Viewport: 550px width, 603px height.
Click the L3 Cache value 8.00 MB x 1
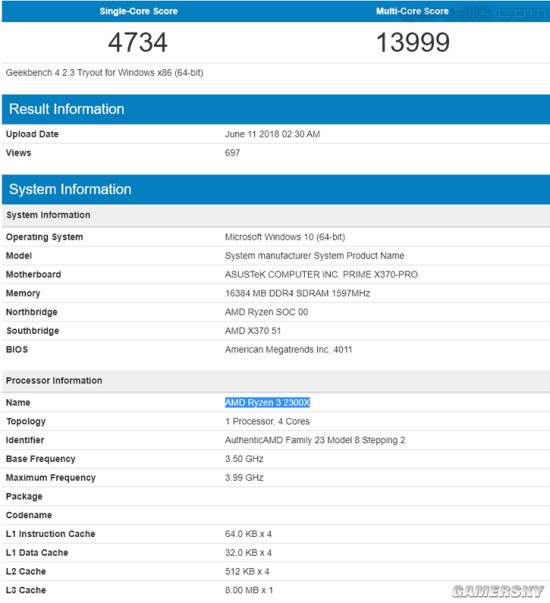pyautogui.click(x=249, y=590)
